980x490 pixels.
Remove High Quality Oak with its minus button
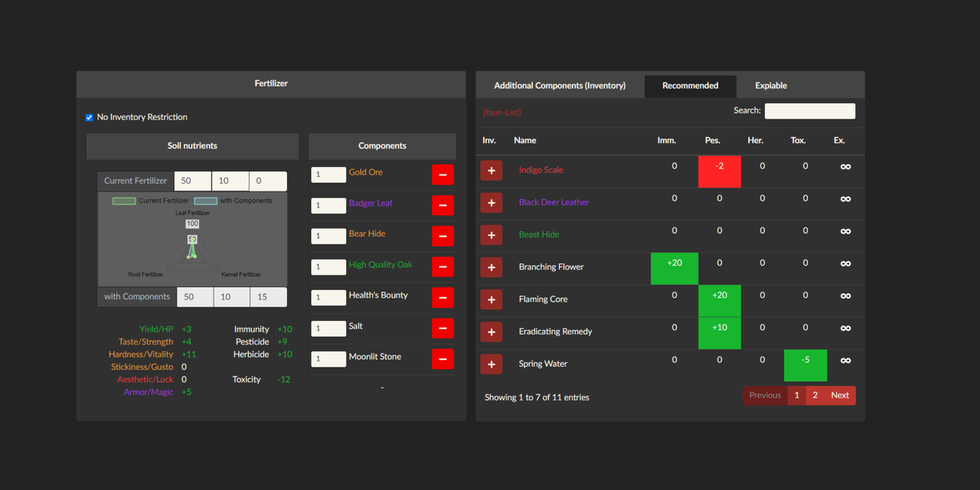click(x=443, y=266)
